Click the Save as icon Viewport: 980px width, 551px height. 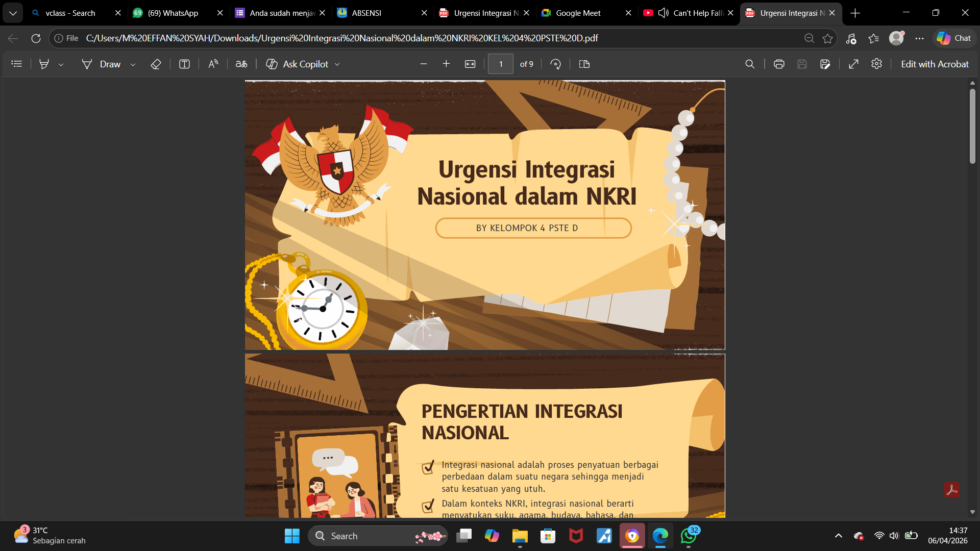[825, 64]
